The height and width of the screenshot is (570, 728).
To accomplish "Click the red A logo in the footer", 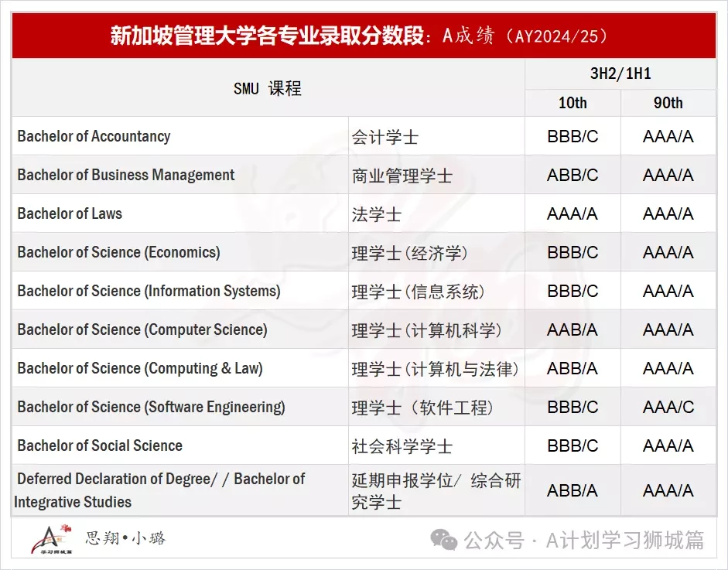I will click(52, 539).
